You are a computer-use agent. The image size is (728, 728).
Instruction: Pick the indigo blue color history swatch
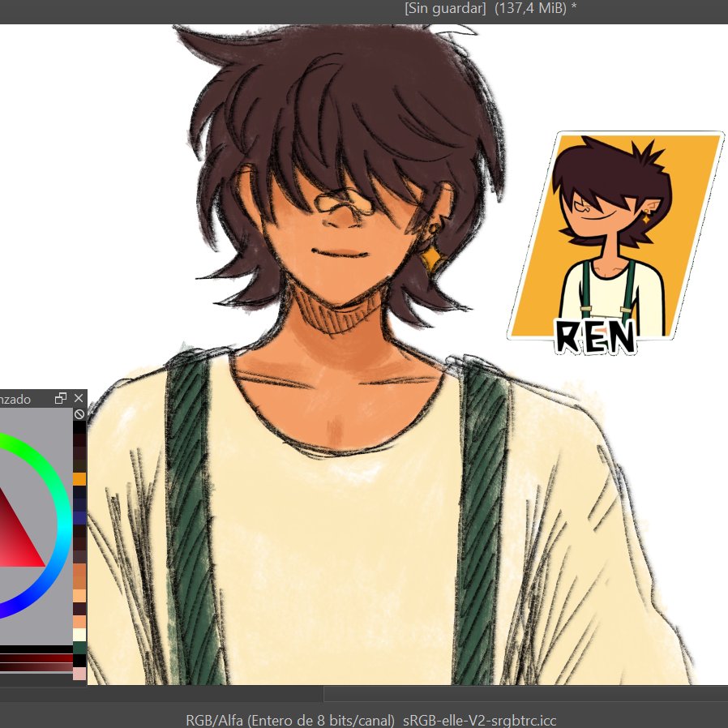coord(79,518)
